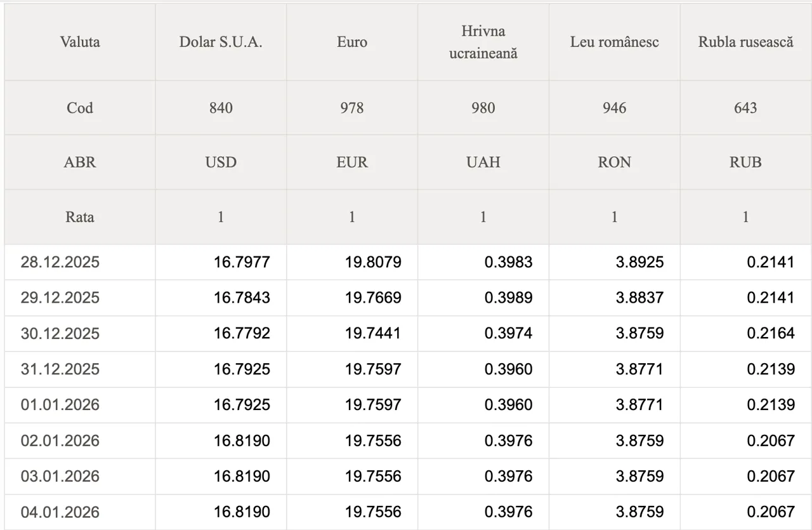This screenshot has height=530, width=812.
Task: Click the Dolar S.U.A. column header
Action: coord(221,43)
